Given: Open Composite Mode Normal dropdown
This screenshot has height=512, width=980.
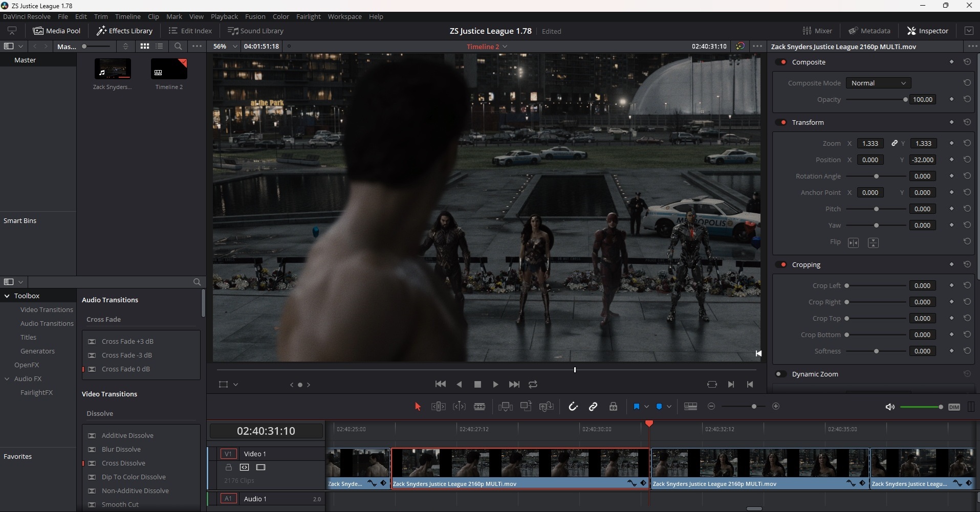Looking at the screenshot, I should (878, 83).
